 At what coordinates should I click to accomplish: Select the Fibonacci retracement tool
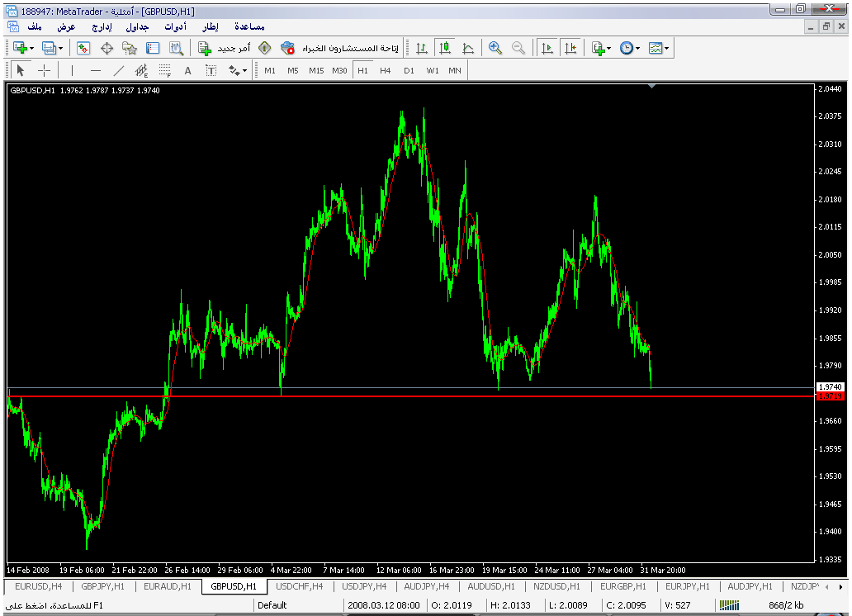pos(164,71)
